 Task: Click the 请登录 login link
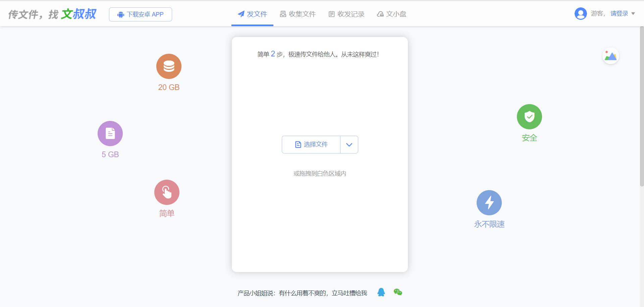click(x=619, y=13)
